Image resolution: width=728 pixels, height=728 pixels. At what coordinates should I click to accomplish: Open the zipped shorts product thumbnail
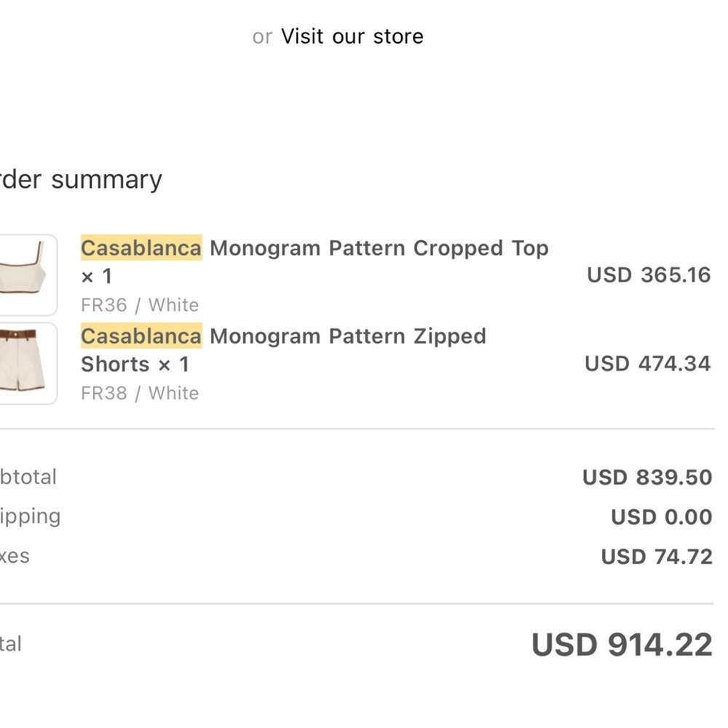coord(28,363)
